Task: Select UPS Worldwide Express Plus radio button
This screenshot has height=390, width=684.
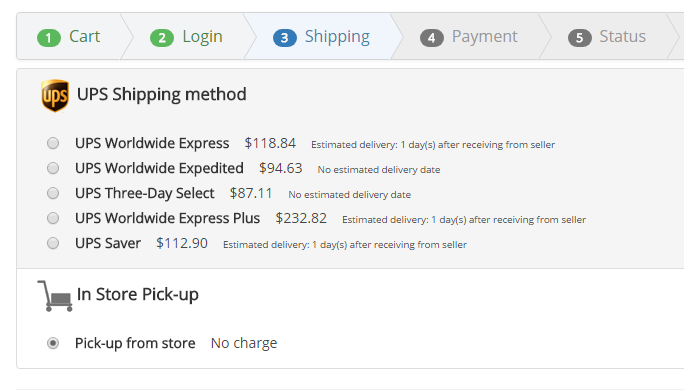Action: pyautogui.click(x=53, y=218)
